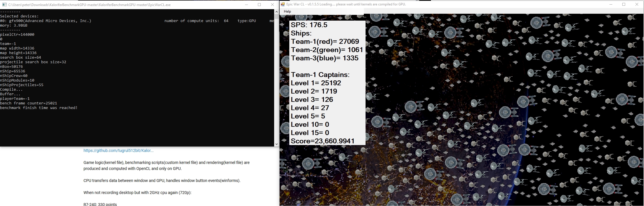Viewport: 644px width, 206px height.
Task: Click the console line 'pixelCtr=144000'
Action: tap(17, 35)
